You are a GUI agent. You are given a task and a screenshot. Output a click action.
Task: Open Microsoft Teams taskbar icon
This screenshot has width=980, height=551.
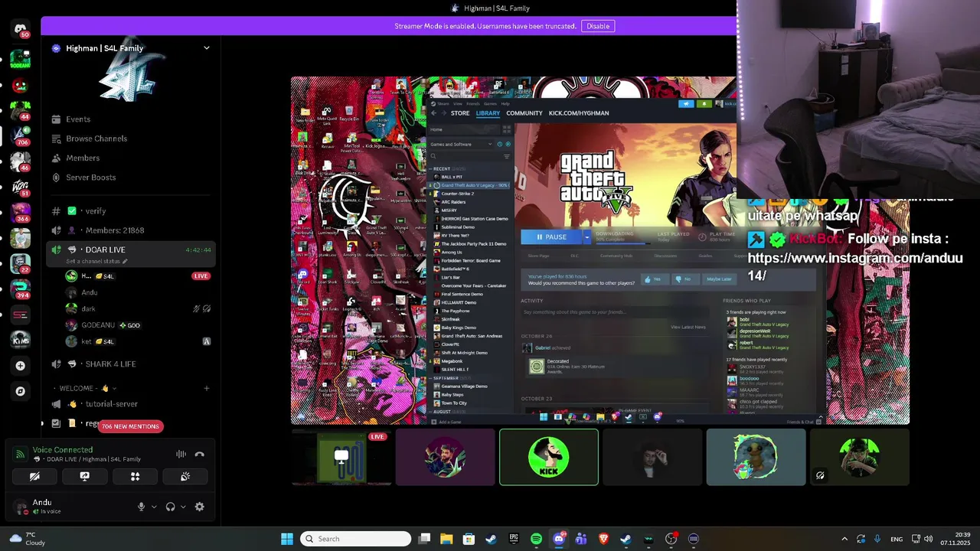point(581,539)
